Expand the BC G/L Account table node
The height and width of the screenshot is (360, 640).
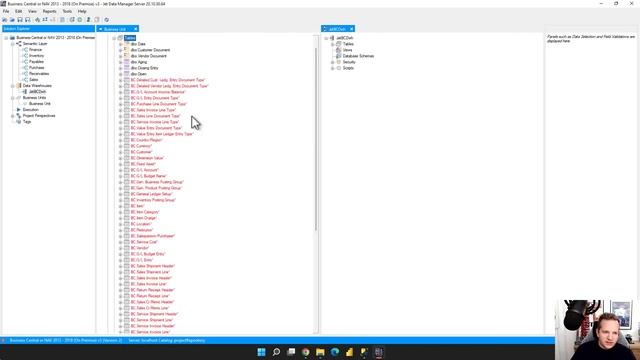(x=120, y=170)
